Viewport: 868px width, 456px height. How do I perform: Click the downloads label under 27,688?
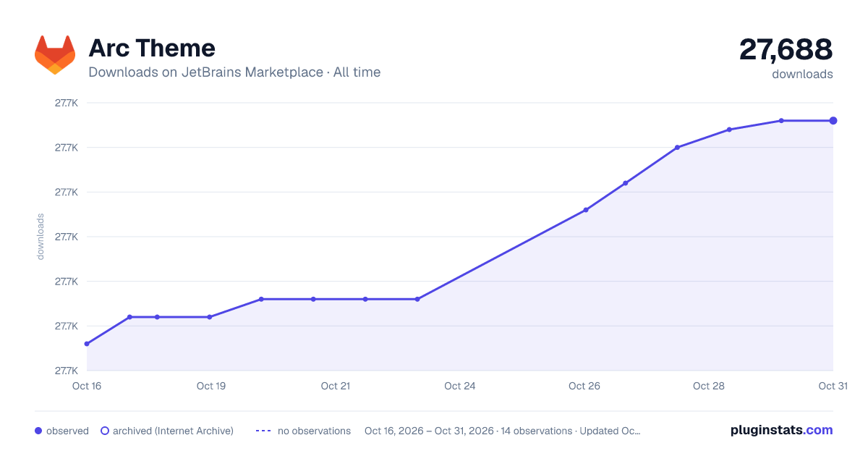pyautogui.click(x=802, y=74)
